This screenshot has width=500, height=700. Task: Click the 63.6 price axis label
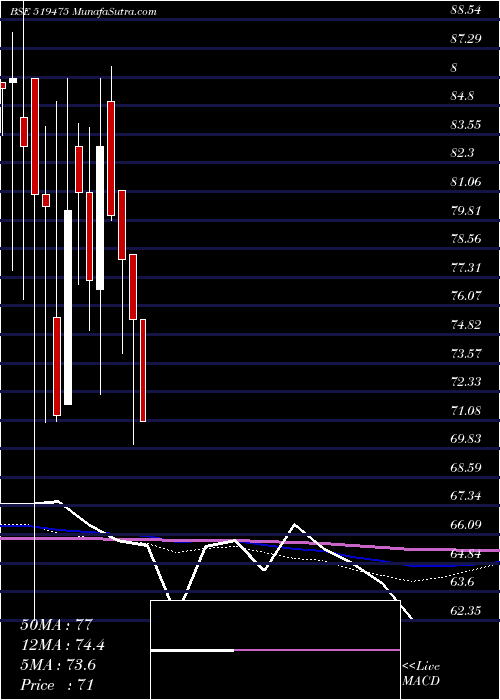(x=462, y=582)
